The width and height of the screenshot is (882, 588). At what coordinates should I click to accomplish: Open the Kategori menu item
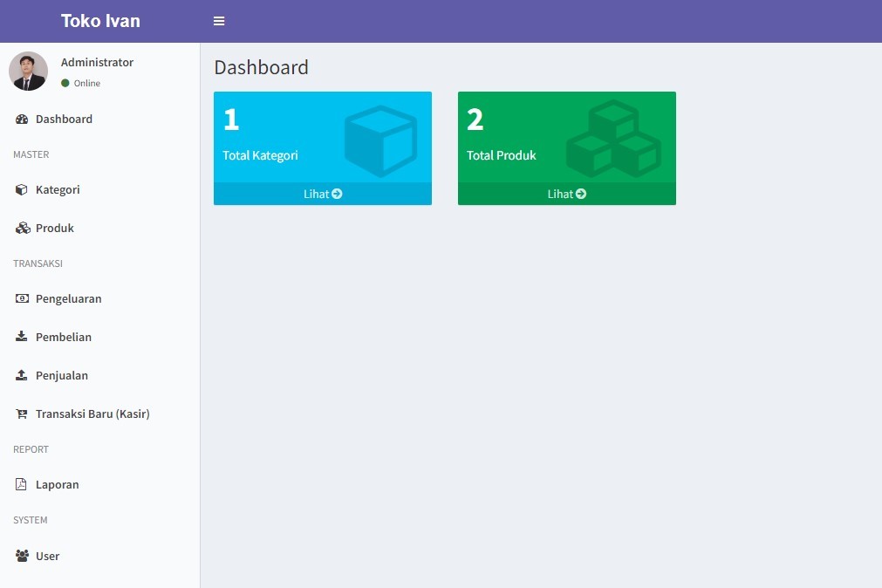click(58, 190)
